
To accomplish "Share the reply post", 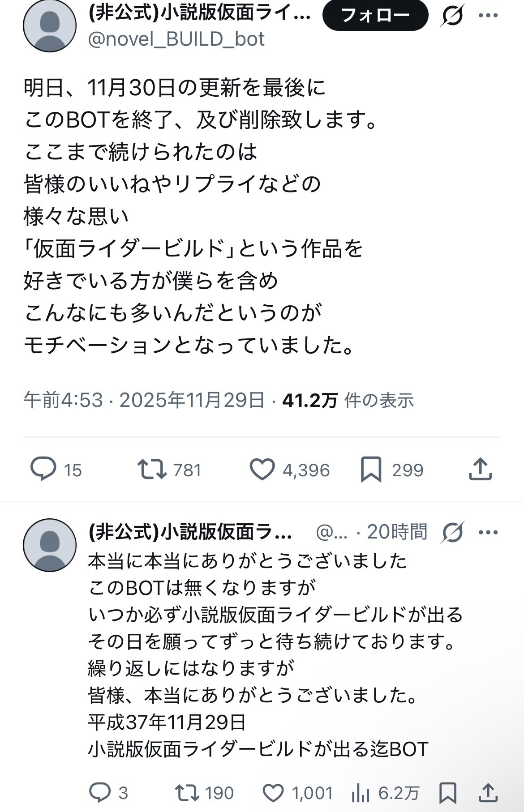I will (x=488, y=793).
